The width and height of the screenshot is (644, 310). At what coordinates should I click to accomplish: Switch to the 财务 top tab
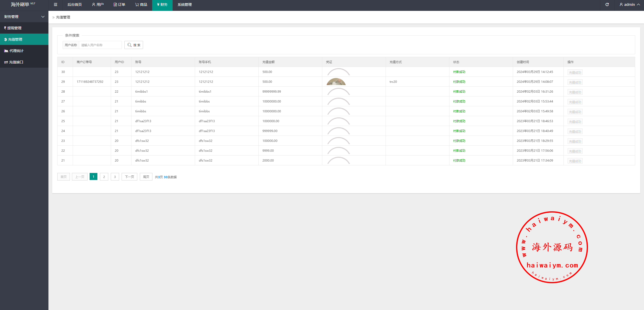pos(162,5)
